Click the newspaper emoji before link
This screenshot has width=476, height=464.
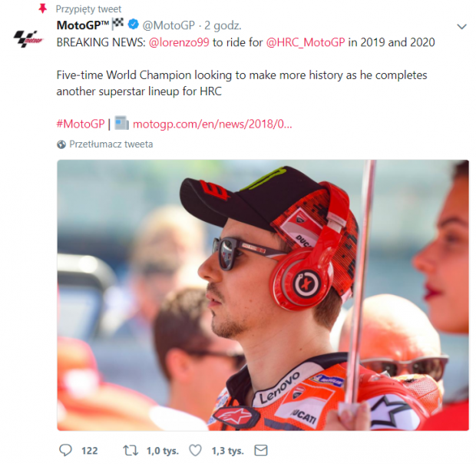pyautogui.click(x=121, y=123)
